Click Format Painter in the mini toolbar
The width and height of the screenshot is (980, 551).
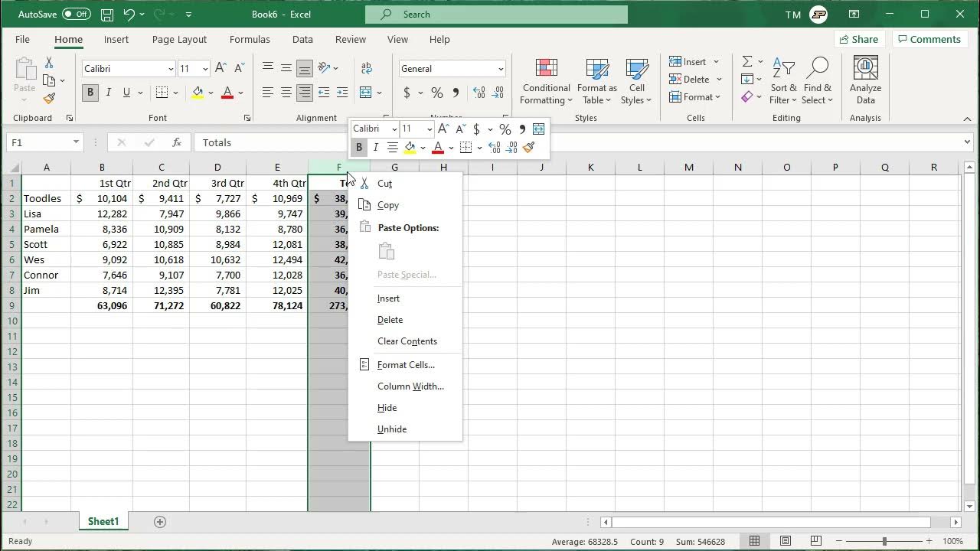pyautogui.click(x=528, y=147)
